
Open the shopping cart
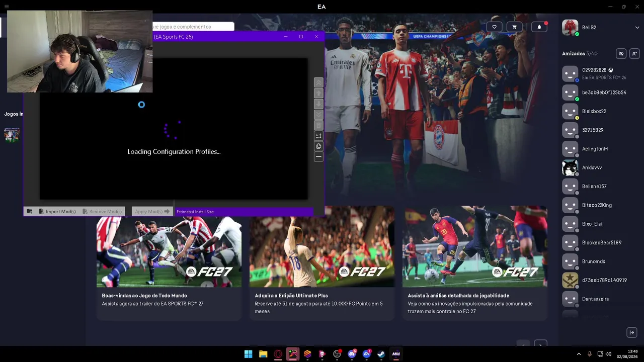click(x=514, y=27)
